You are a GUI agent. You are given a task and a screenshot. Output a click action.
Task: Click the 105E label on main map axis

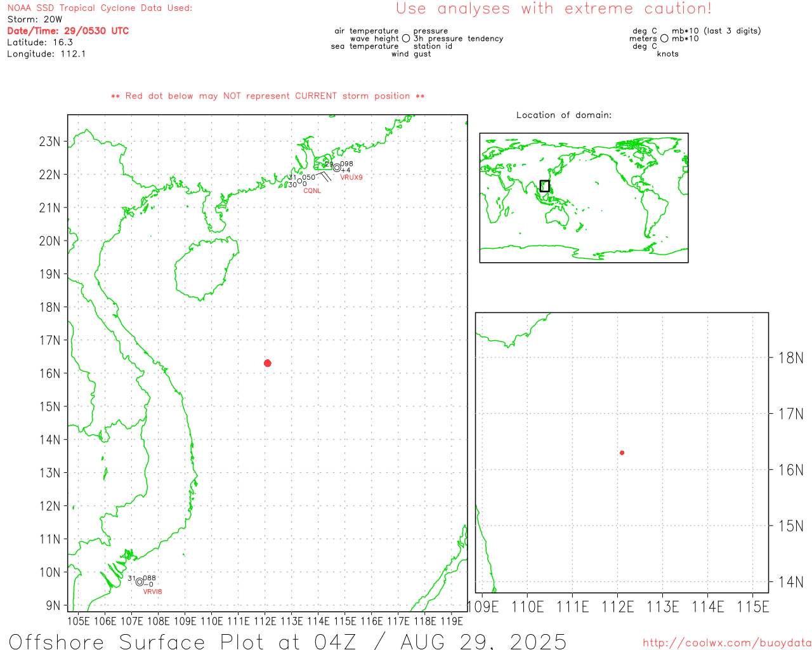pos(79,621)
